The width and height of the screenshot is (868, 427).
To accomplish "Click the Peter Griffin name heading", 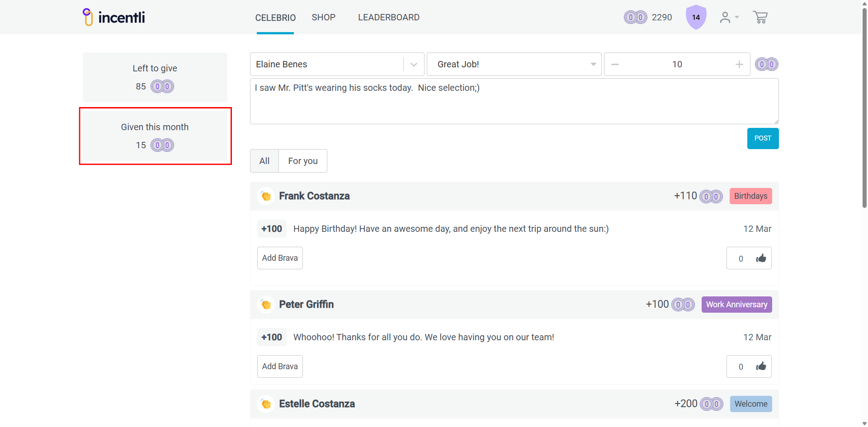I will (x=307, y=305).
